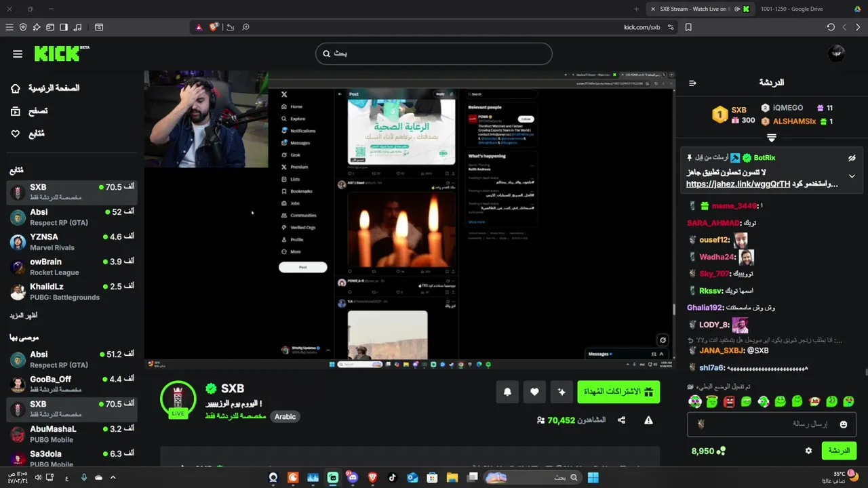
Task: Toggle the follow heart button
Action: pos(534,392)
